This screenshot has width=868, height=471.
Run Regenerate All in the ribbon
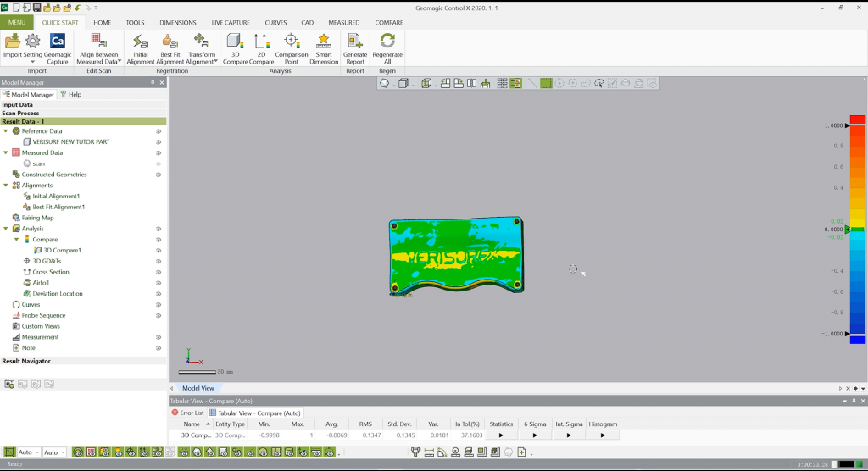click(x=387, y=48)
